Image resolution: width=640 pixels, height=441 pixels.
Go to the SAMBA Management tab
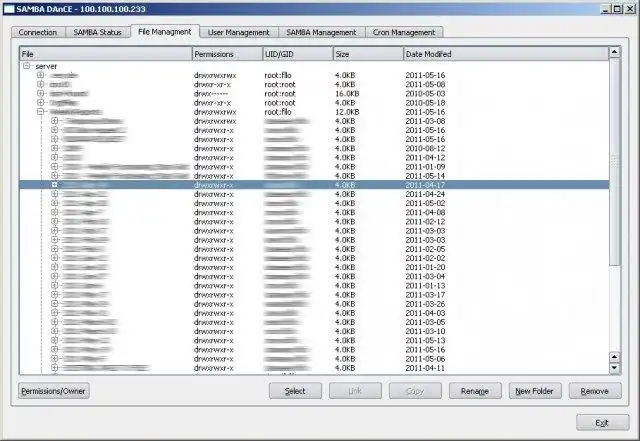pos(321,32)
